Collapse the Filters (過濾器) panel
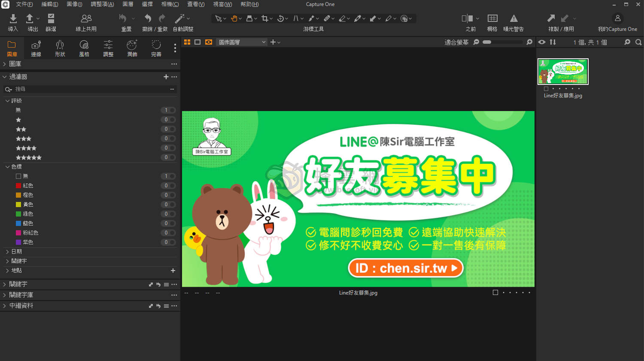The height and width of the screenshot is (361, 644). click(5, 77)
